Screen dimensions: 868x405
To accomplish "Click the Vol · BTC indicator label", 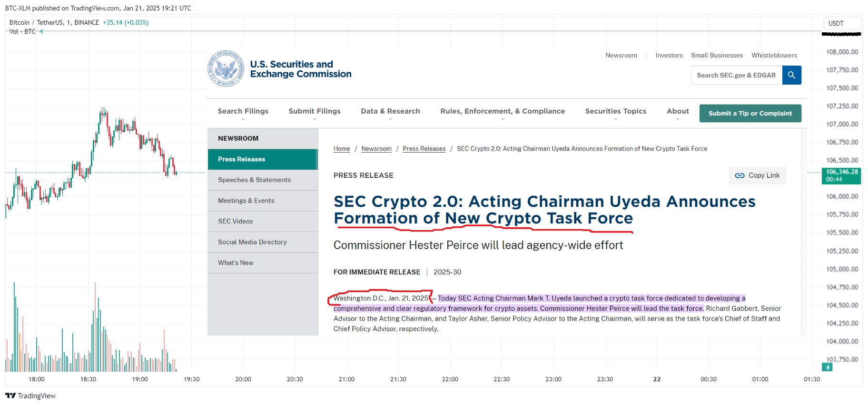I will point(22,31).
